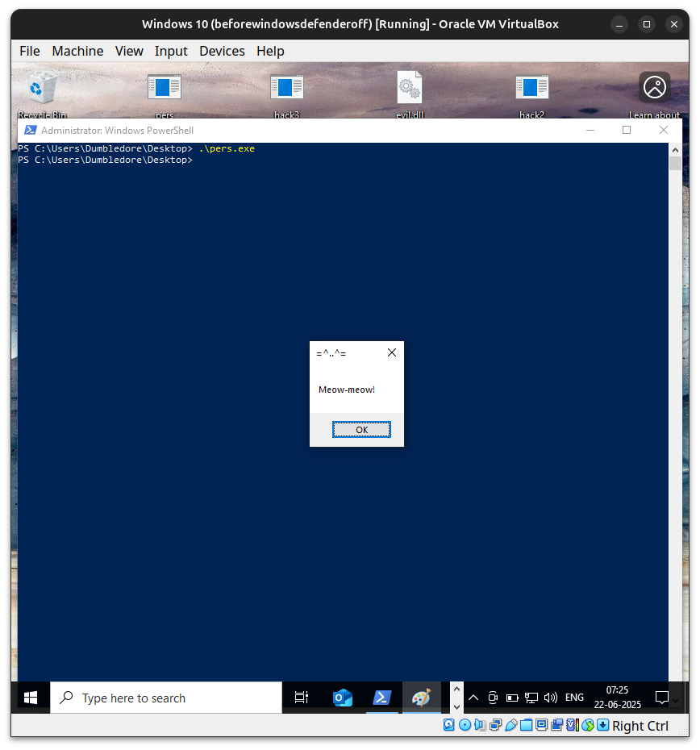Click VirtualBox shared folders indicator
Screen dimensions: 700x750
[527, 725]
